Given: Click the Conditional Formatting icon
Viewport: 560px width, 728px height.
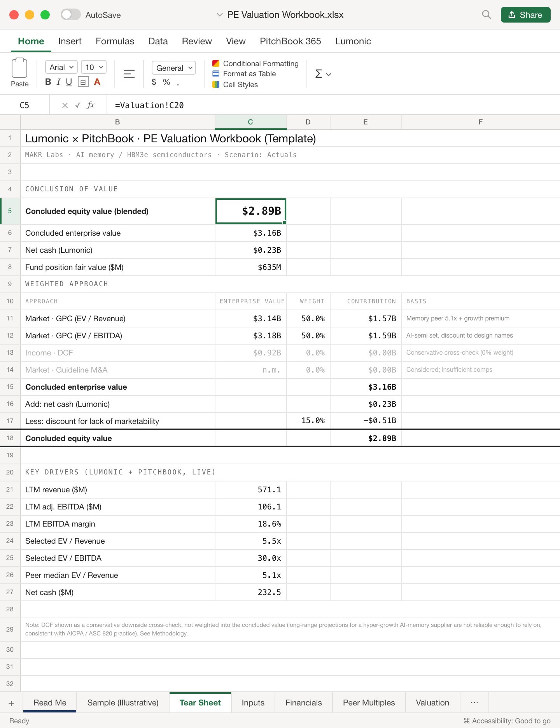Looking at the screenshot, I should (216, 63).
